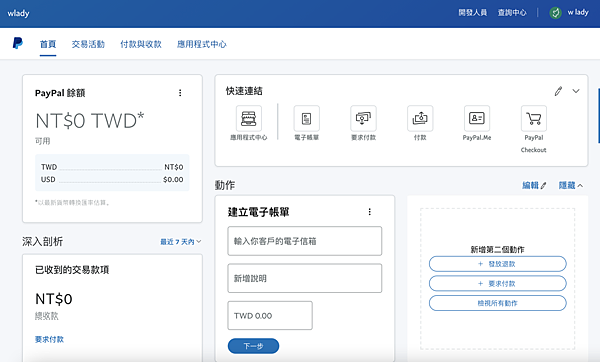Image resolution: width=600 pixels, height=362 pixels.
Task: Open the PayPal.Me quick link icon
Action: point(477,118)
